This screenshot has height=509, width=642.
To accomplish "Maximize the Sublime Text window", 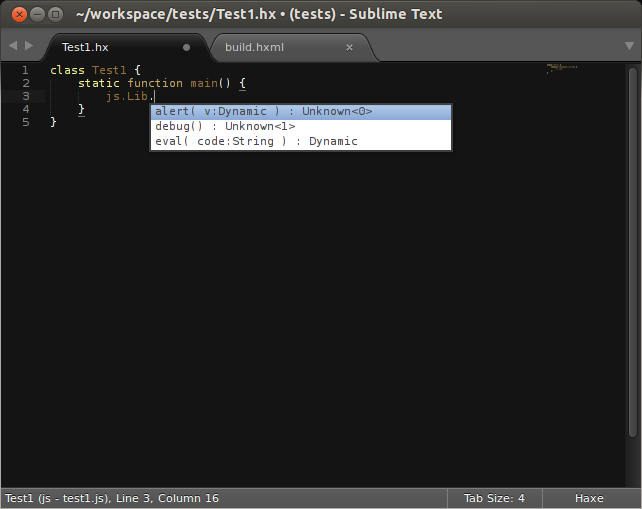I will [55, 15].
